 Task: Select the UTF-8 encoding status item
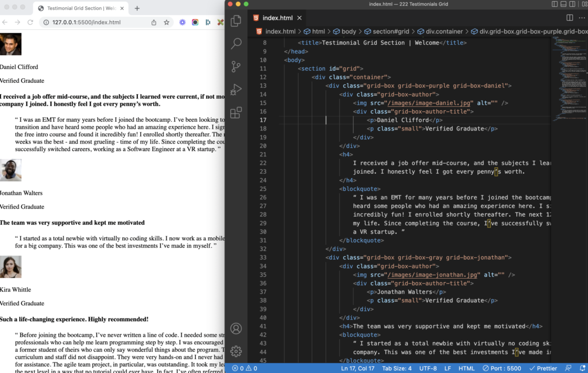[428, 368]
